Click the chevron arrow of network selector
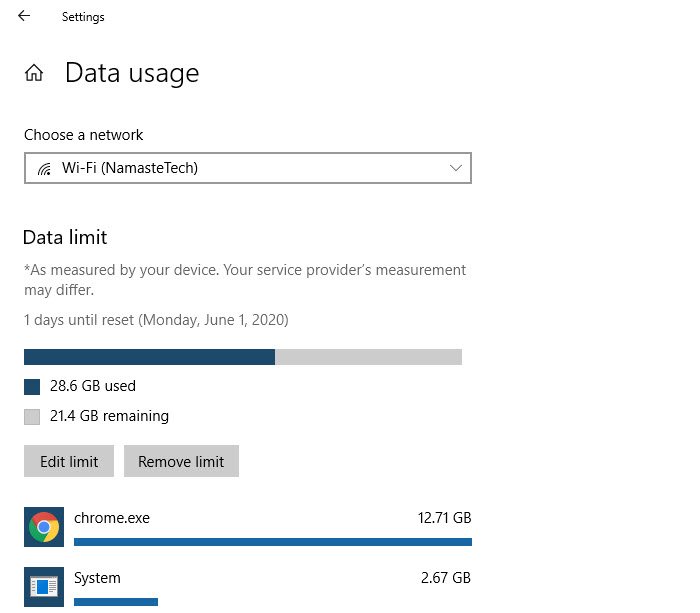 tap(457, 168)
